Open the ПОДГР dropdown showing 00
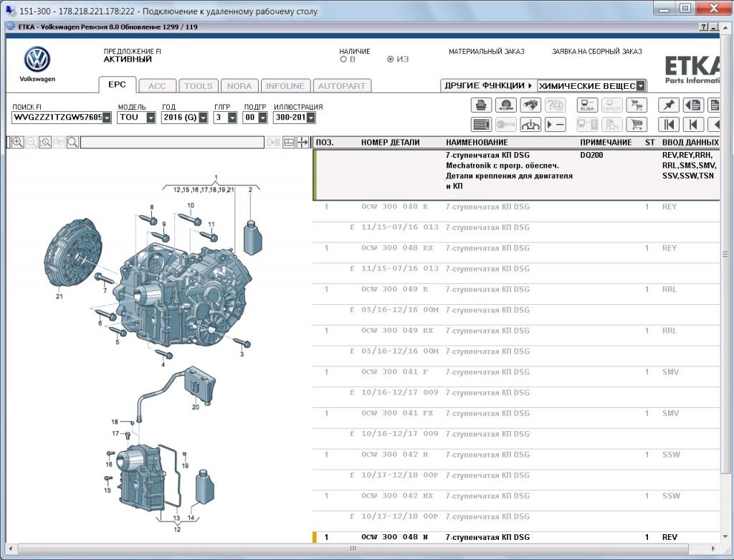This screenshot has height=560, width=734. click(262, 118)
